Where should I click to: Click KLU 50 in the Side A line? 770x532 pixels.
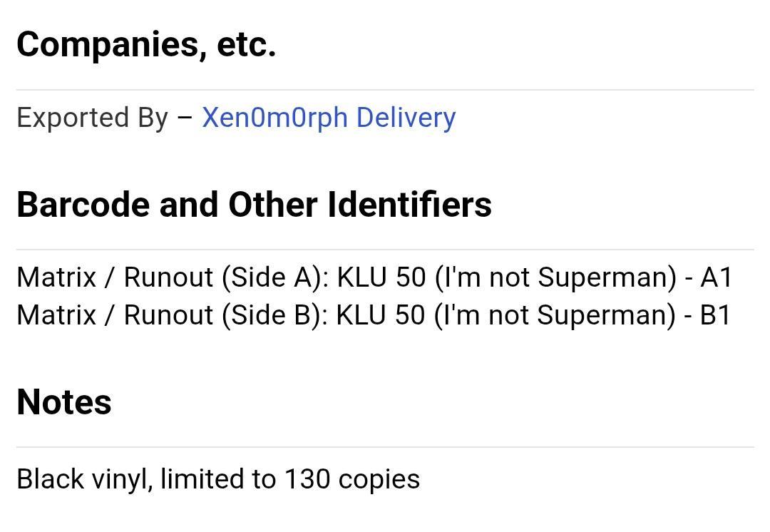coord(381,277)
